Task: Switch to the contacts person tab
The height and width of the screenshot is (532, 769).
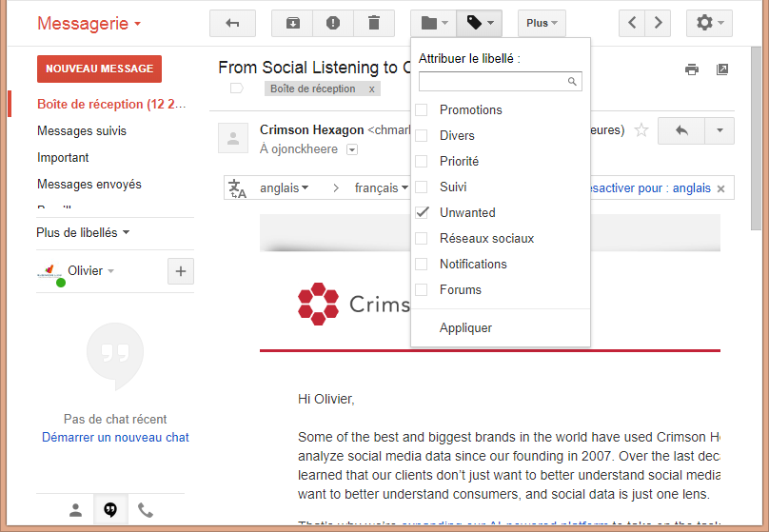Action: (x=75, y=510)
